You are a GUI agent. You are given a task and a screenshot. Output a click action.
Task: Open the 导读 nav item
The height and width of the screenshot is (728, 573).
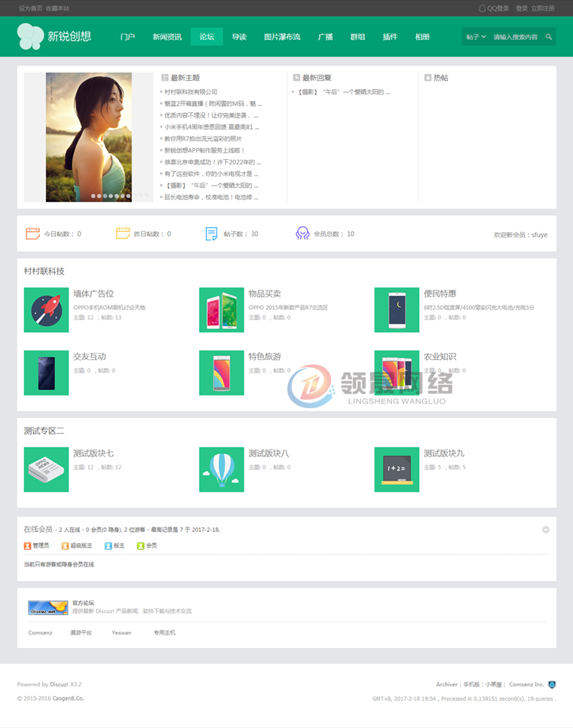239,37
